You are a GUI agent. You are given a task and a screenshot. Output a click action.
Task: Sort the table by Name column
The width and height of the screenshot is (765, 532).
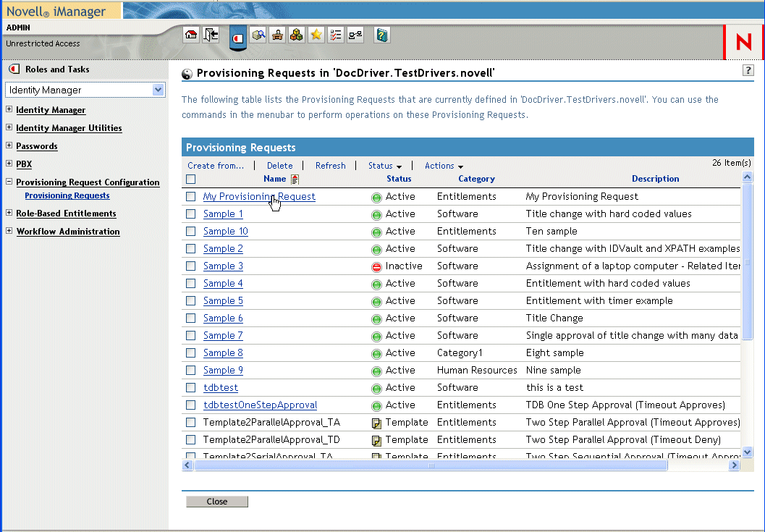coord(274,179)
